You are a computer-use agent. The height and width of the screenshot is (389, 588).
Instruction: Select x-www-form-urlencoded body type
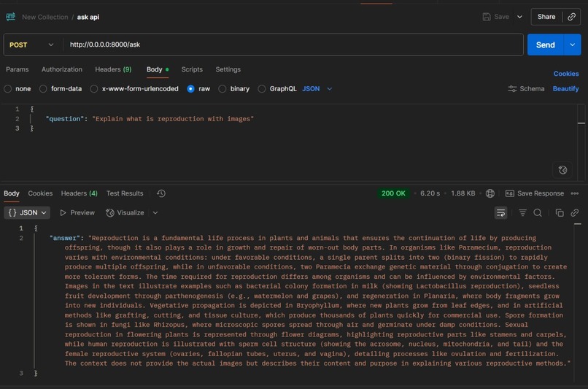click(94, 89)
